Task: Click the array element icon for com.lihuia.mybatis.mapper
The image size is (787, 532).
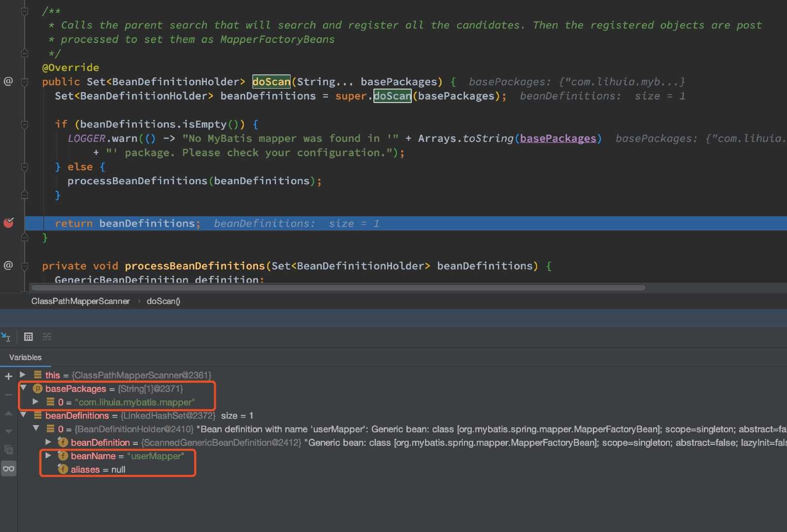Action: 50,402
